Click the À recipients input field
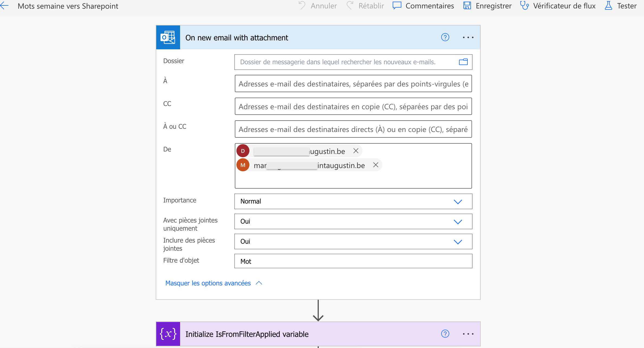Image resolution: width=644 pixels, height=348 pixels. [x=353, y=84]
